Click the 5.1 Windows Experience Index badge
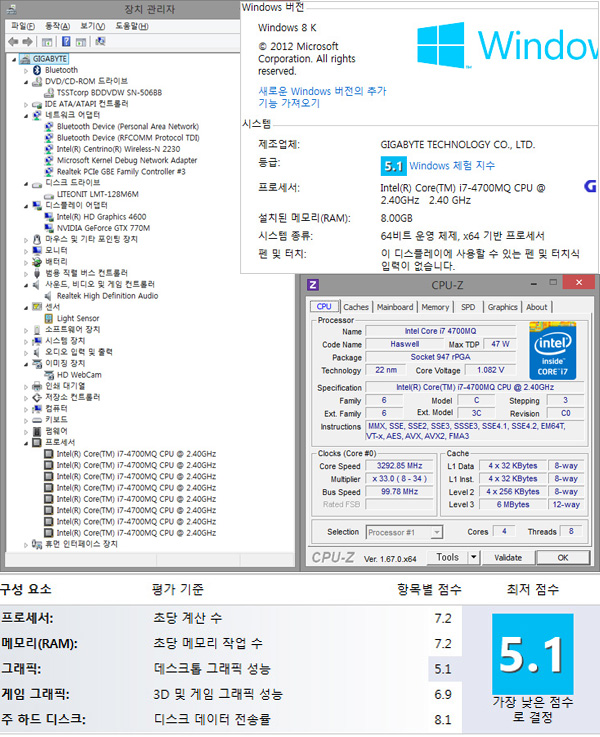Viewport: 600px width, 737px height. [393, 166]
